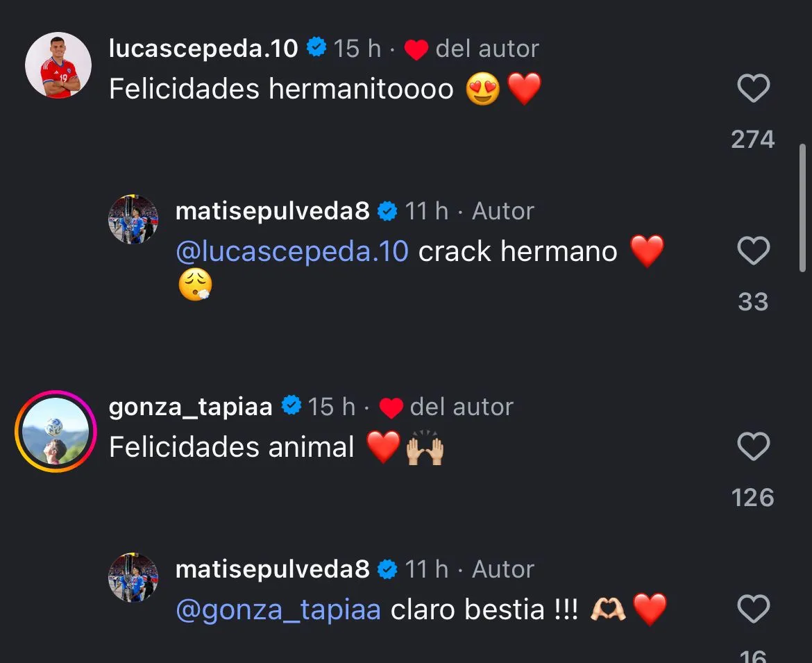Tap matisepulveda8's avatar in the first reply
812x663 pixels.
[133, 219]
